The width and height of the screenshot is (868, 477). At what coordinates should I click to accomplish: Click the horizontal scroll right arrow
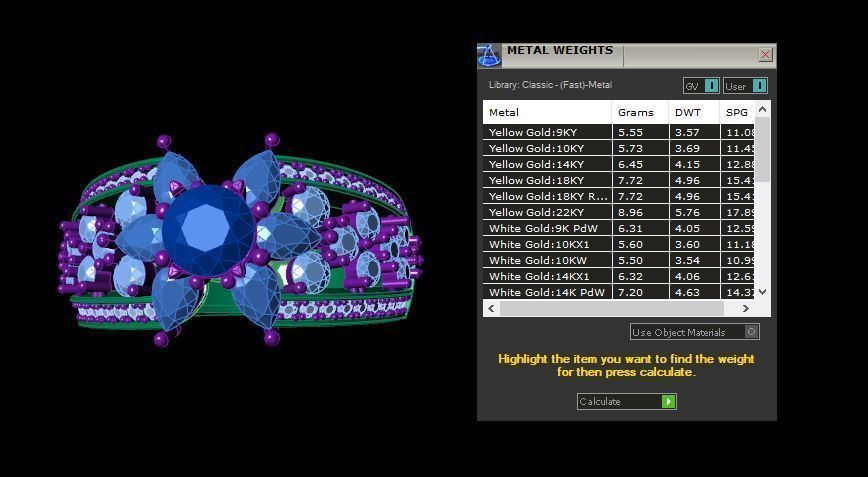746,308
